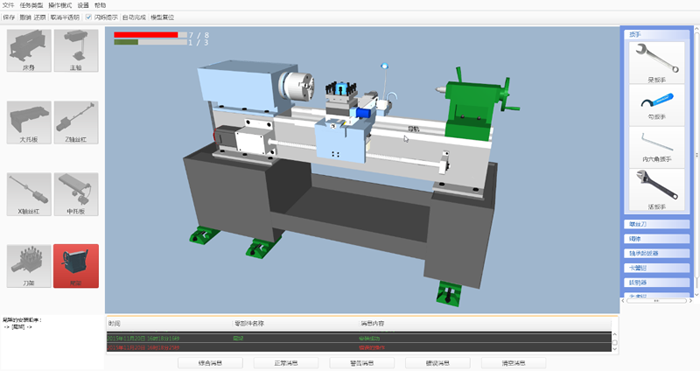Click the 保存 toolbar button
Viewport: 700px width, 371px height.
(x=9, y=17)
